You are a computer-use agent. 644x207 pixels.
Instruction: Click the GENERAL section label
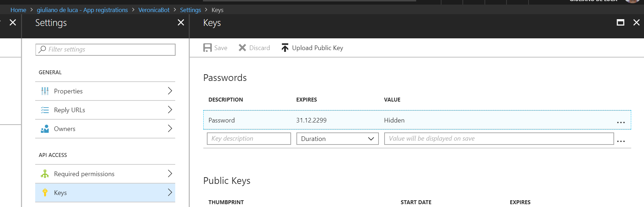tap(50, 72)
